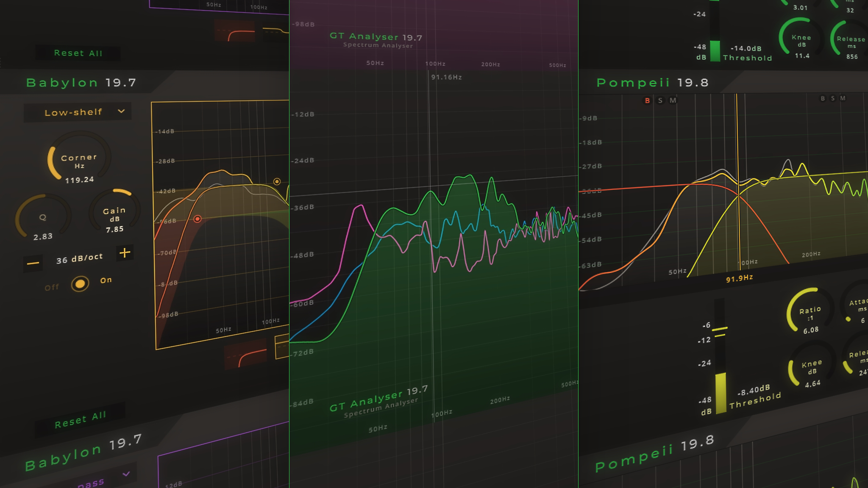This screenshot has height=488, width=868.
Task: Expand the purple chevron next to 'pass'
Action: click(x=126, y=474)
